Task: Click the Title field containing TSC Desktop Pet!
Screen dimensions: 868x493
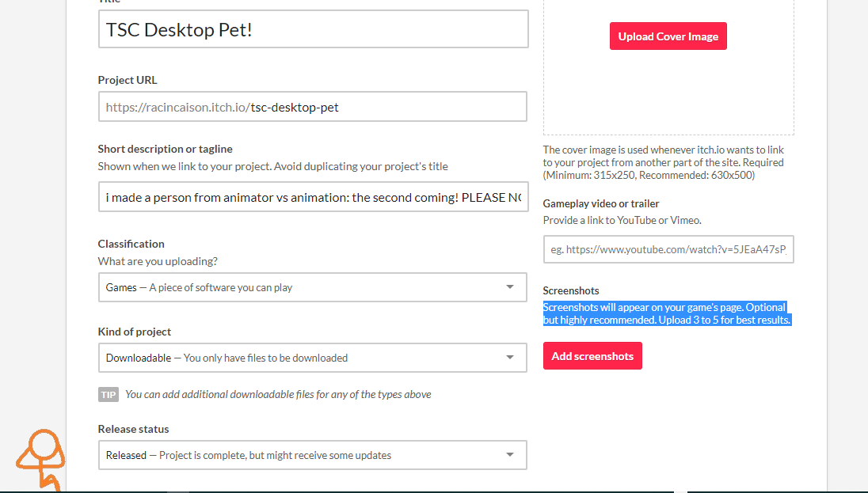Action: coord(314,29)
